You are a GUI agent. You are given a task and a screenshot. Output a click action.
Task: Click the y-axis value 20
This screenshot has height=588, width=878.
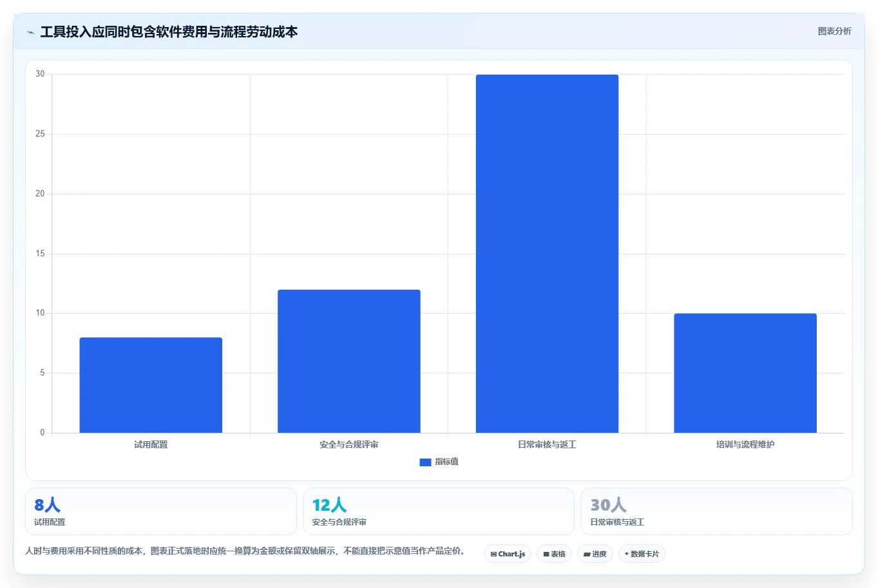(x=40, y=194)
